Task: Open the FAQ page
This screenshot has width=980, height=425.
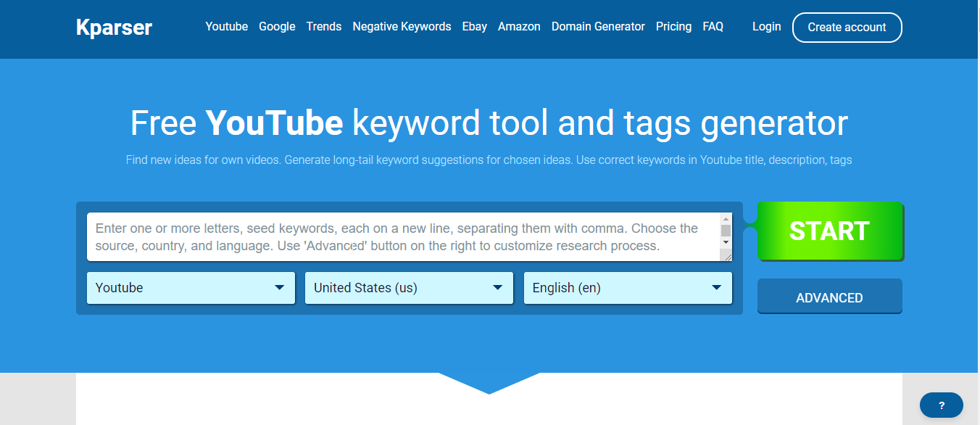Action: 713,27
